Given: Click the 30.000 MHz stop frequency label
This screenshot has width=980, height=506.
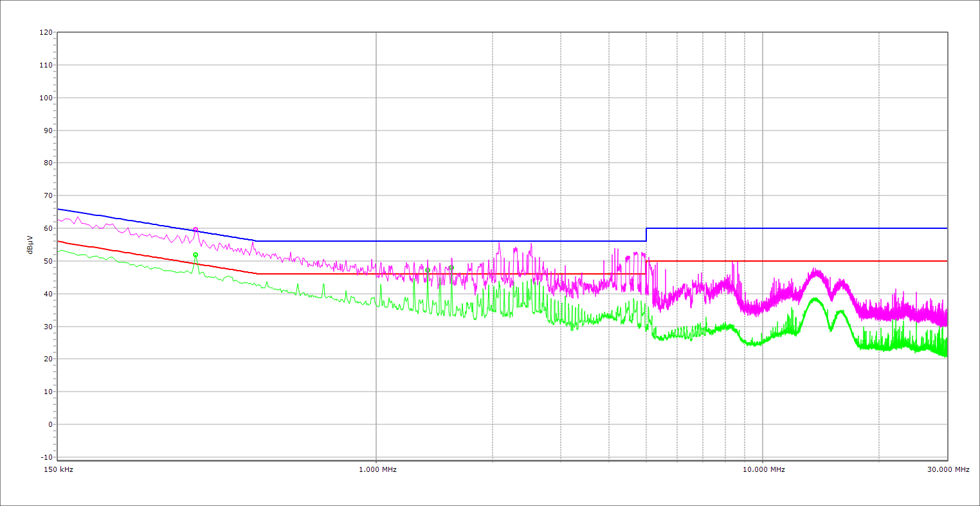Looking at the screenshot, I should [x=948, y=469].
